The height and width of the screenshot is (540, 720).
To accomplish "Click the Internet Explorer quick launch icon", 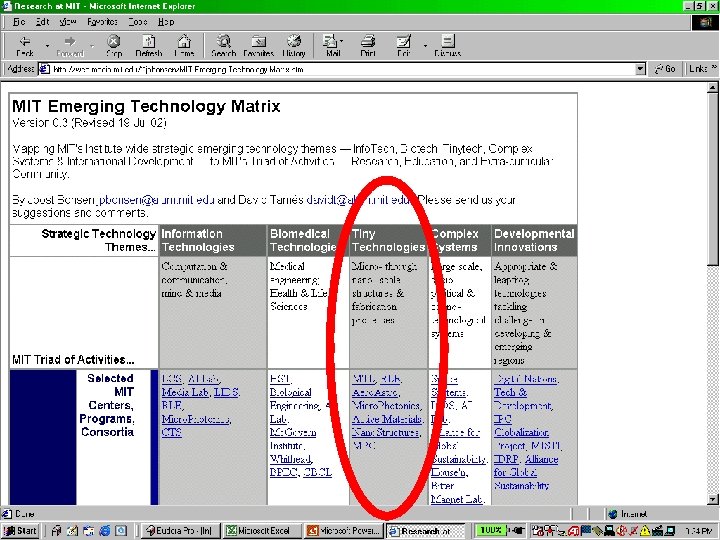I will click(105, 531).
